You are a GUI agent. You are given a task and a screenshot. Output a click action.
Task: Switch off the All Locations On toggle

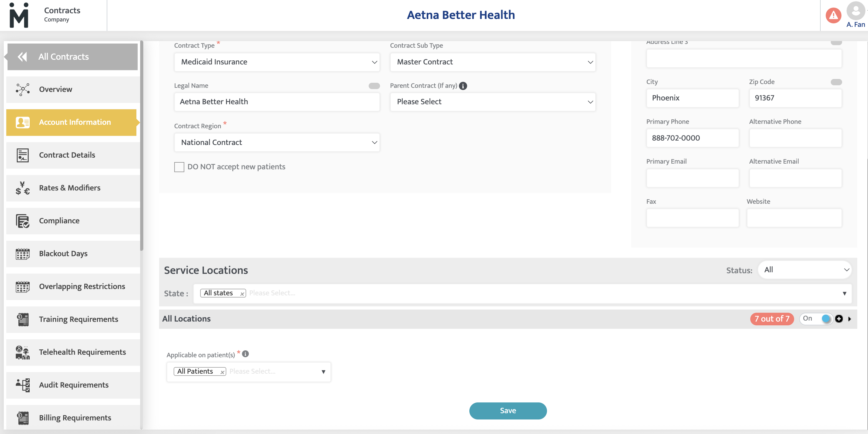point(816,319)
